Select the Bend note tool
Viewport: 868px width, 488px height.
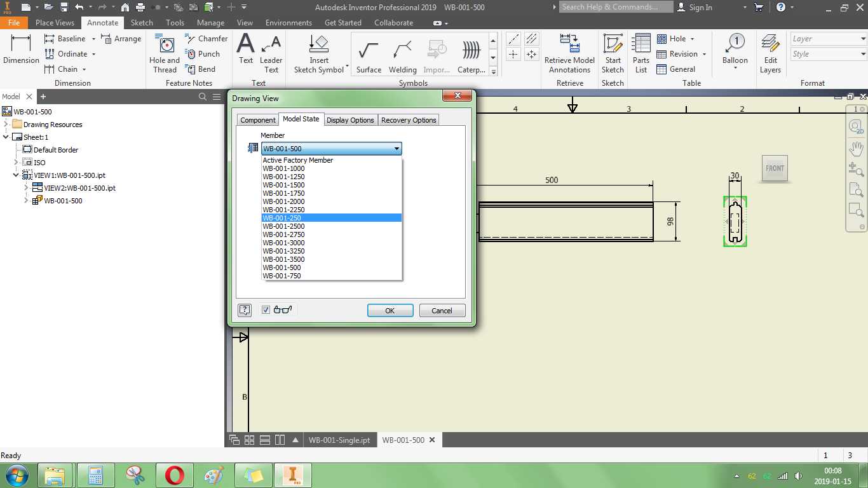pos(200,69)
